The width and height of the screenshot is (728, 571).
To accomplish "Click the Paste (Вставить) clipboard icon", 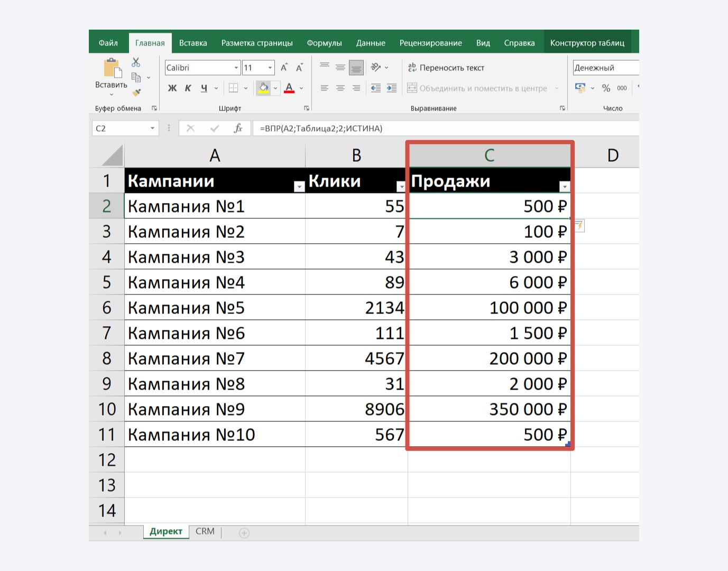I will [x=113, y=69].
